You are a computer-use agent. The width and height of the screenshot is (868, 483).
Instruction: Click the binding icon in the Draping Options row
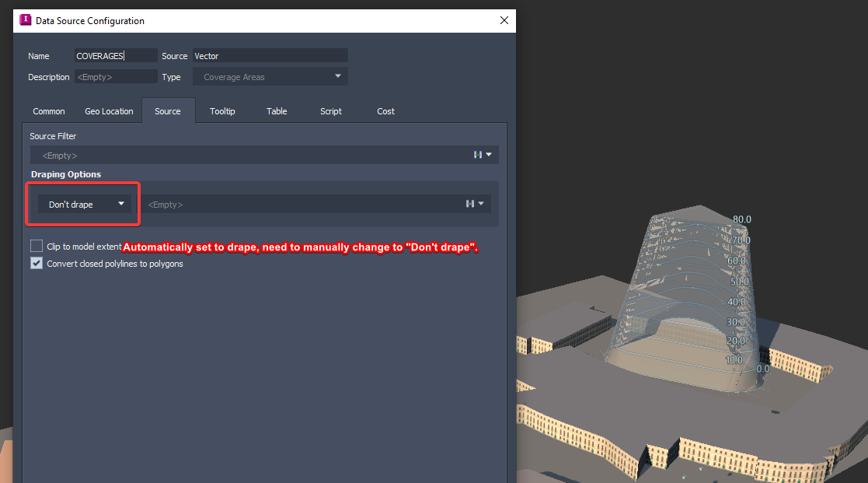pos(472,203)
